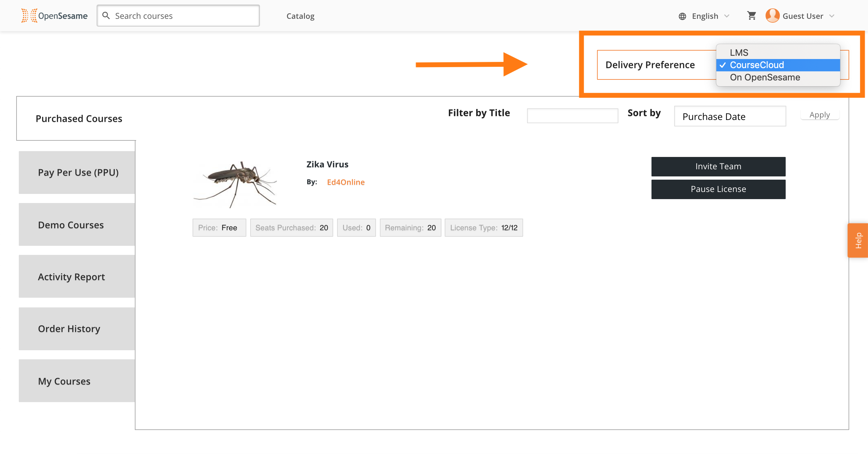Open the Activity Report tab
Viewport: 868px width, 454px height.
tap(77, 276)
